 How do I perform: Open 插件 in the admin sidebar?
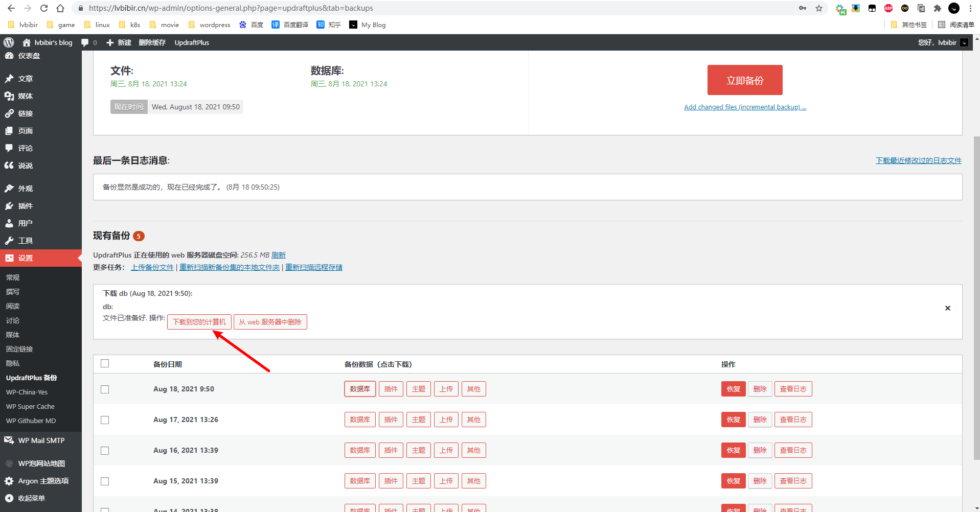(26, 206)
